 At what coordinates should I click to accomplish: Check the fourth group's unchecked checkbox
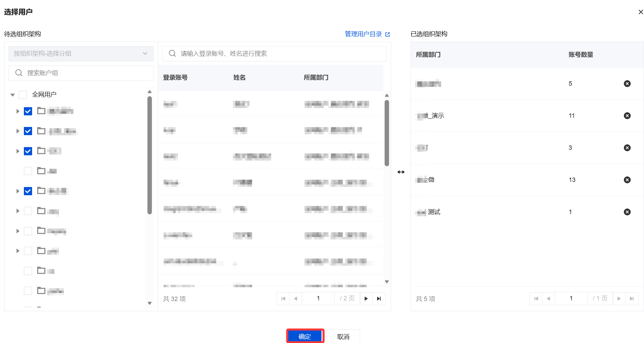pos(28,171)
